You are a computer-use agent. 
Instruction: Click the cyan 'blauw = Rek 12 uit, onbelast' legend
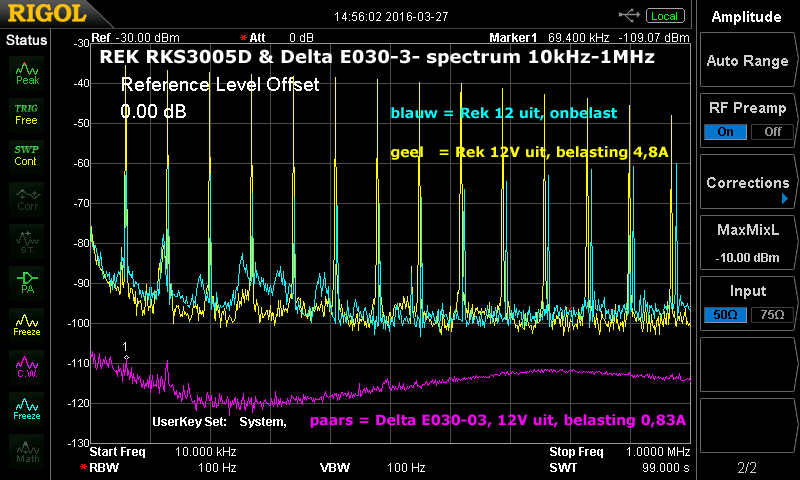504,113
